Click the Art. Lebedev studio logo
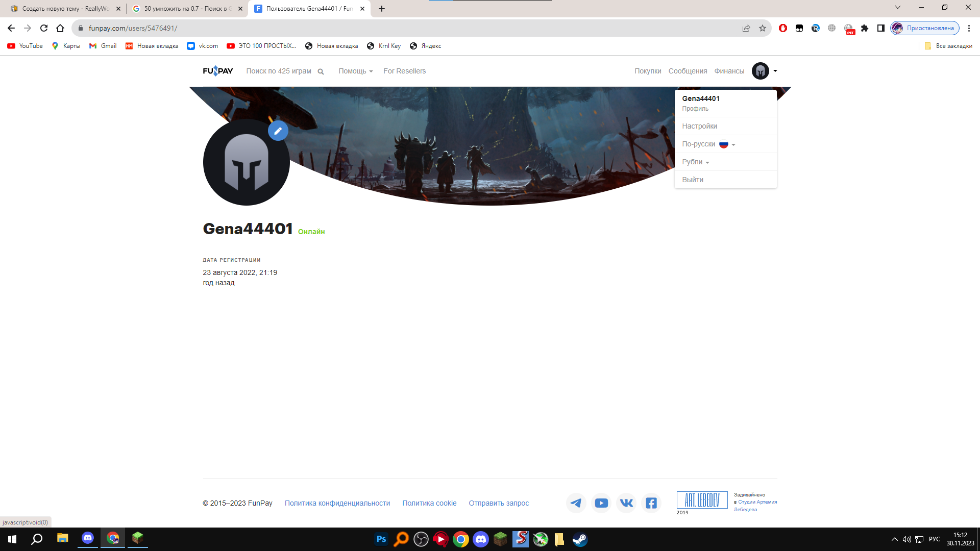The height and width of the screenshot is (551, 980). [702, 500]
